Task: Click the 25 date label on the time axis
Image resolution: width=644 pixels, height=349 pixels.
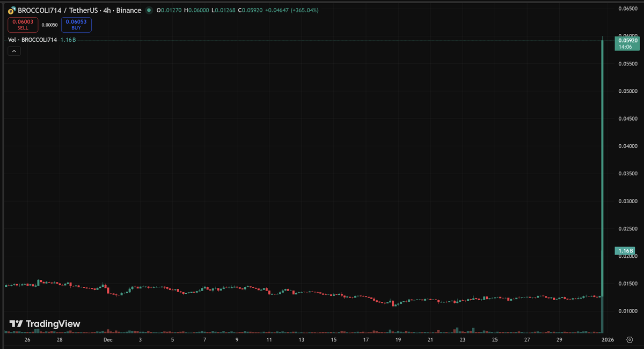Action: pyautogui.click(x=495, y=340)
